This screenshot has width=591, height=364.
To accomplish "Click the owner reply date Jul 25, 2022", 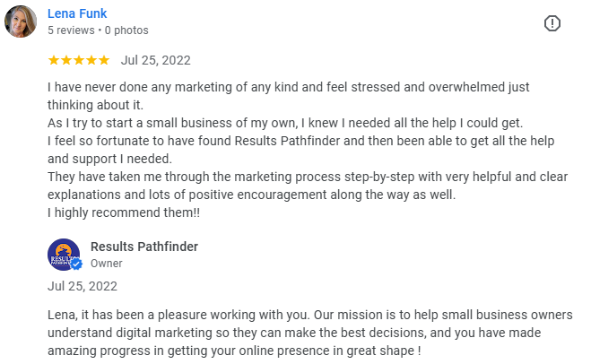I will point(82,287).
